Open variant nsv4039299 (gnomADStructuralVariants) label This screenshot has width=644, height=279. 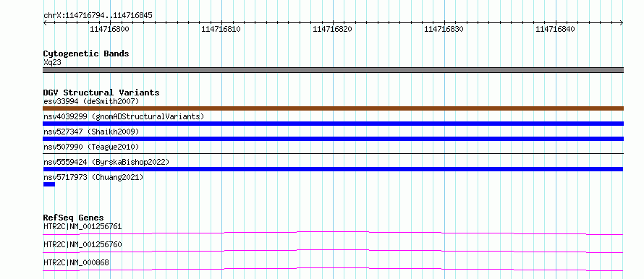(124, 116)
